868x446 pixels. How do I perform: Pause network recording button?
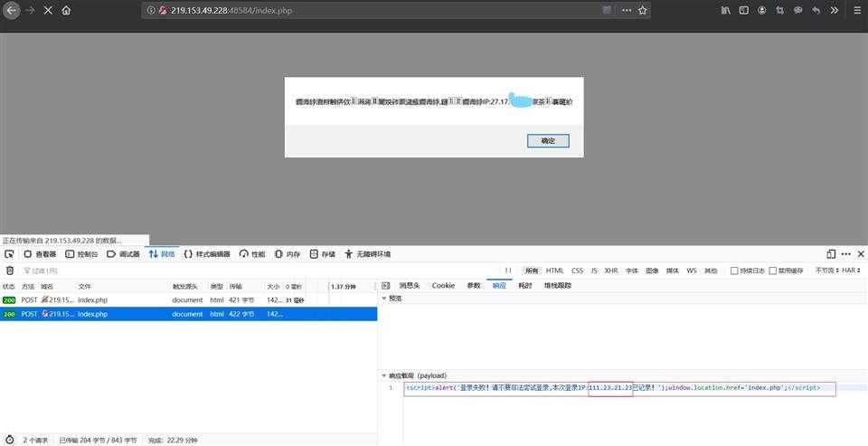[x=507, y=270]
